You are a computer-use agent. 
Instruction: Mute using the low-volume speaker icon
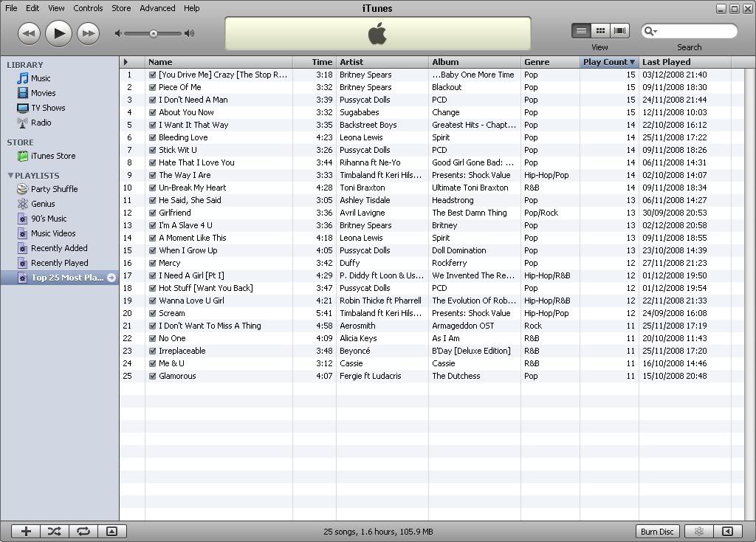[x=117, y=33]
